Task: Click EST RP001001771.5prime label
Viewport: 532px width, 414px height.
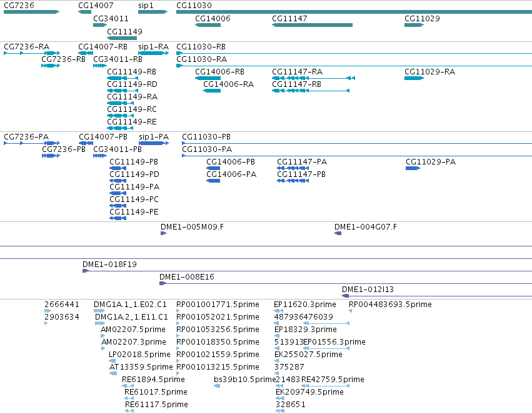Action: (x=218, y=305)
